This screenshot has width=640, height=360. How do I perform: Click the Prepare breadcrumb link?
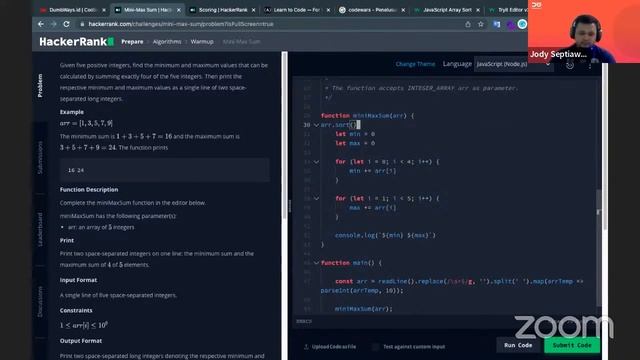point(132,42)
